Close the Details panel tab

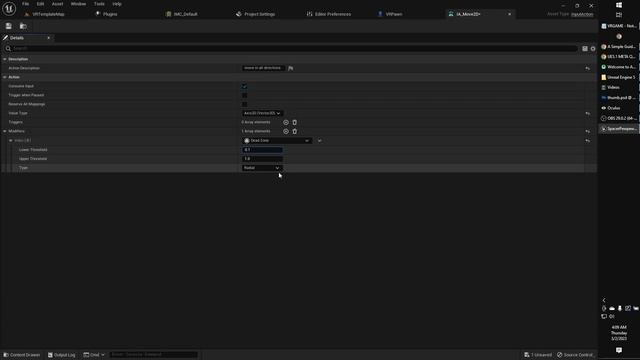click(49, 38)
